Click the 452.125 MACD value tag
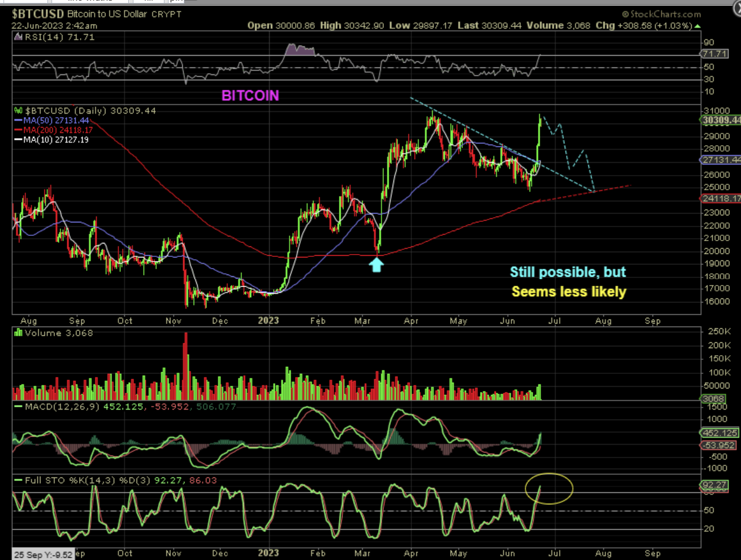Screen dimensions: 741x560 tap(719, 433)
